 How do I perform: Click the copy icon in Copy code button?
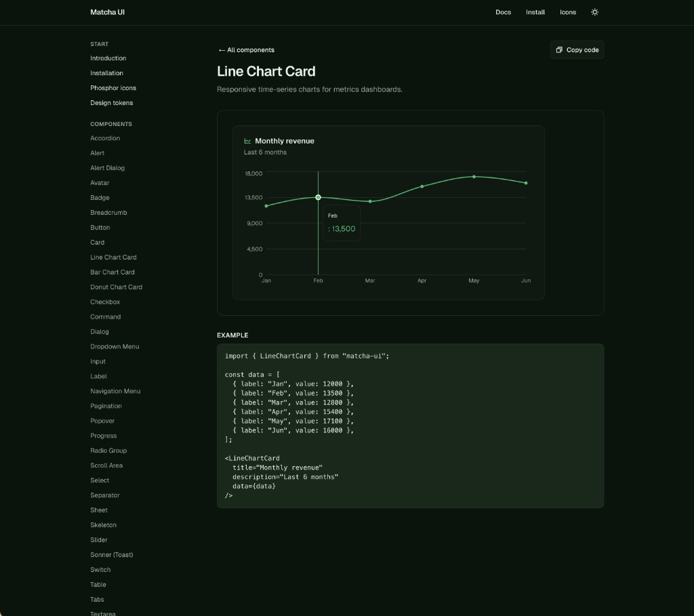click(x=558, y=49)
